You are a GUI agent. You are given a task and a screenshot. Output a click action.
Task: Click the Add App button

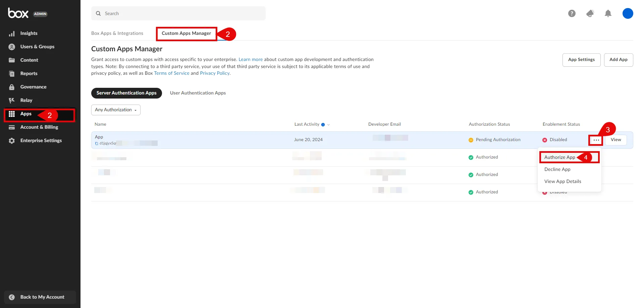(x=619, y=60)
